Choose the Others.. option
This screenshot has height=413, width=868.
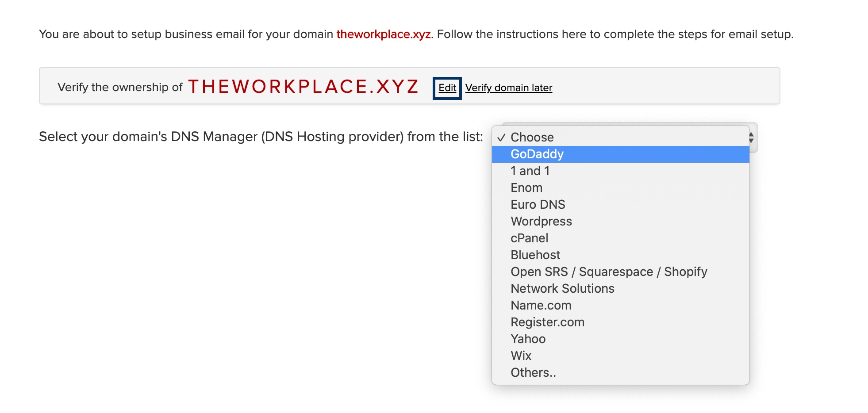coord(620,372)
